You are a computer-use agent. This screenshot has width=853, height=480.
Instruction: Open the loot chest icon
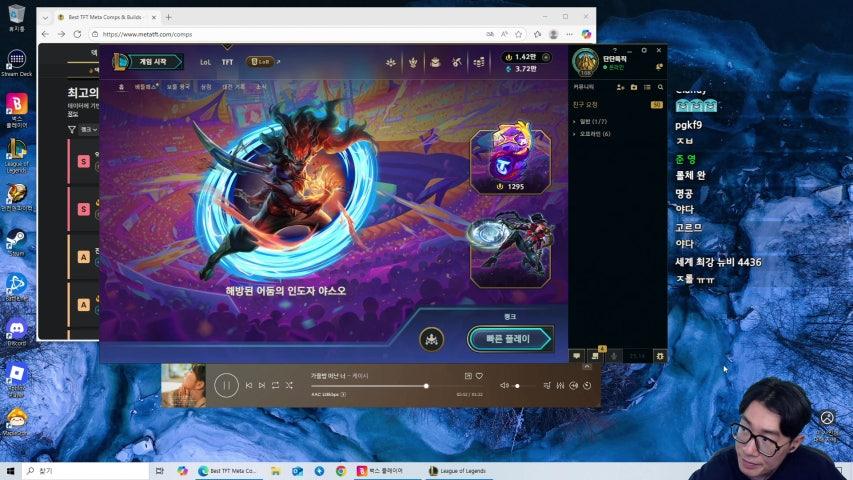coord(435,63)
